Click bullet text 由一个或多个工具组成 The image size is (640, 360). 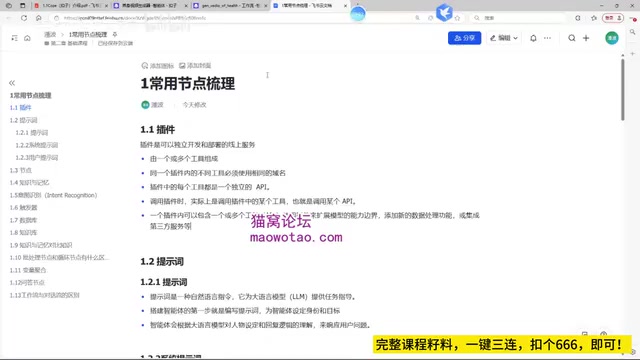tap(184, 159)
